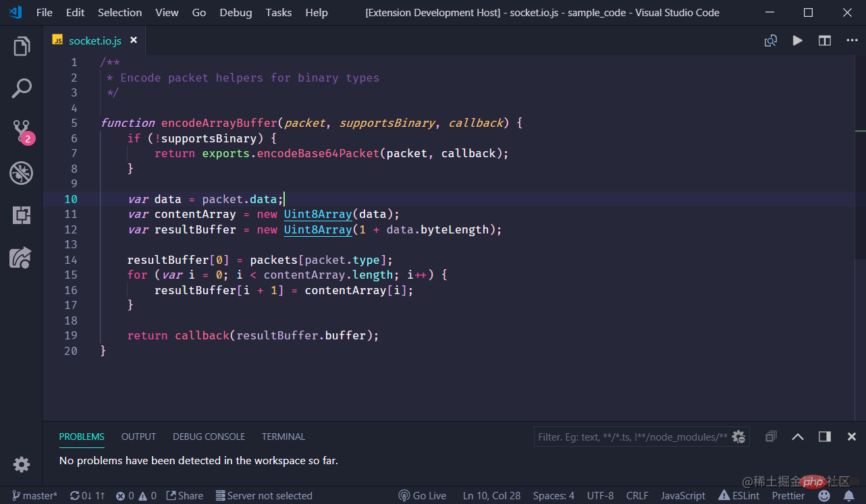Click line number 15 in the gutter
The width and height of the screenshot is (866, 504).
tap(70, 275)
